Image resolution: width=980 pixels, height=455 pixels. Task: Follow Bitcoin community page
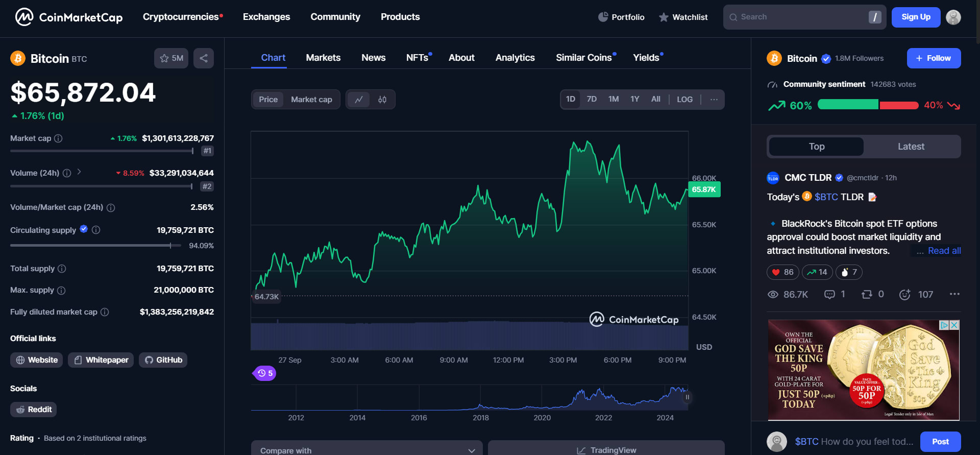tap(934, 58)
